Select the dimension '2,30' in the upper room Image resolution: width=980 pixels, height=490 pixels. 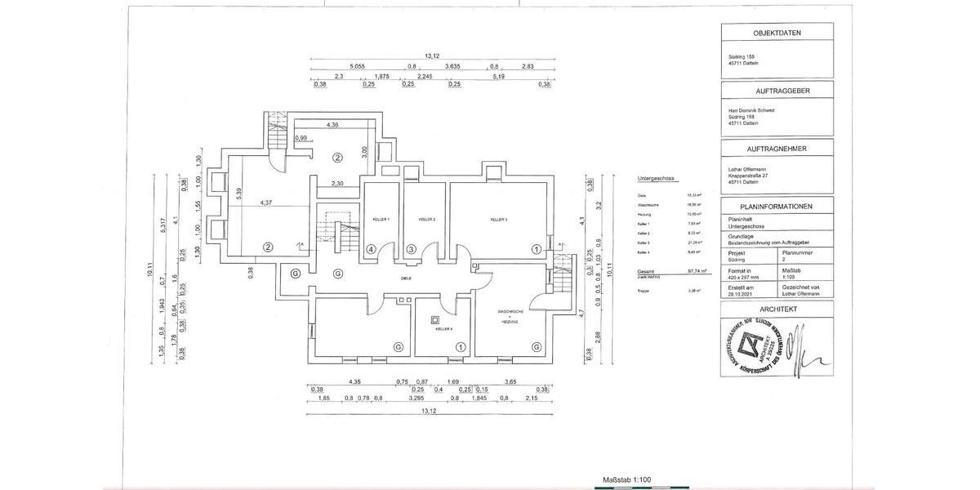click(336, 182)
